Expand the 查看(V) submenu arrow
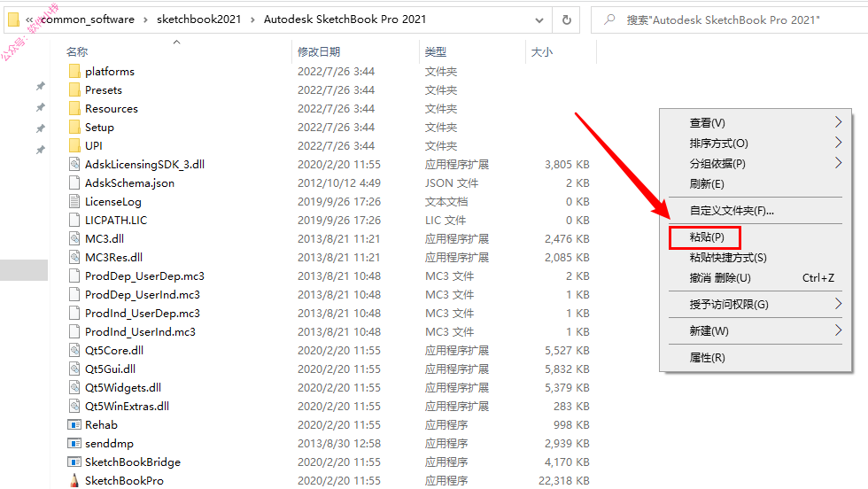This screenshot has width=868, height=489. 838,122
